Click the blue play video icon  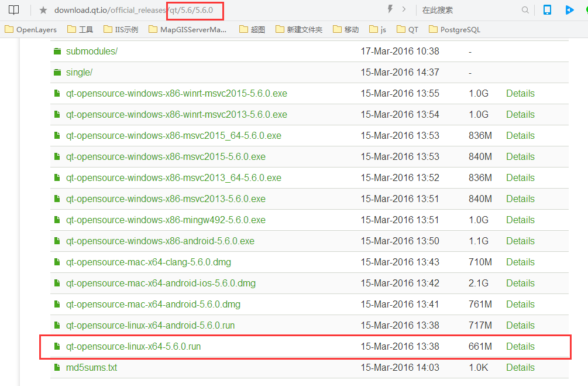tap(569, 10)
